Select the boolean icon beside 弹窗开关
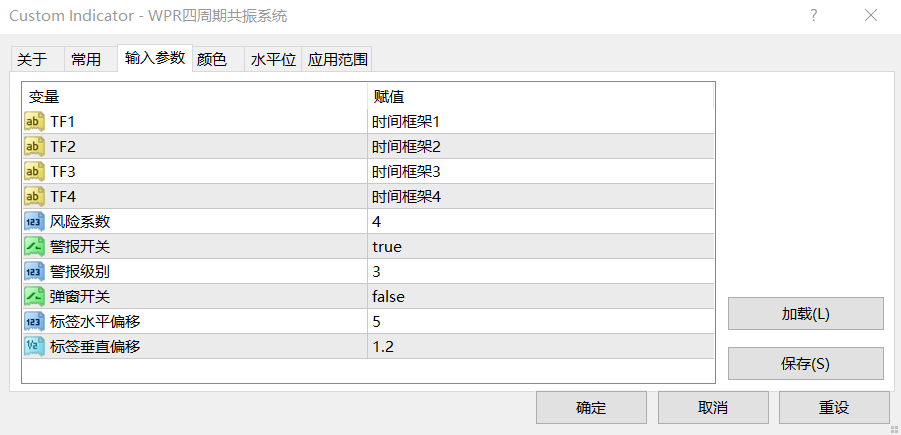The height and width of the screenshot is (435, 901). (34, 297)
